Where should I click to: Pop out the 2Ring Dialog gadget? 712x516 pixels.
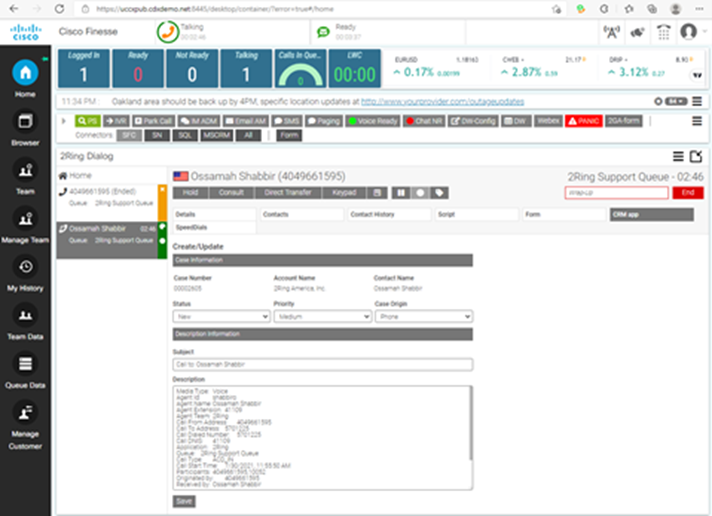696,156
